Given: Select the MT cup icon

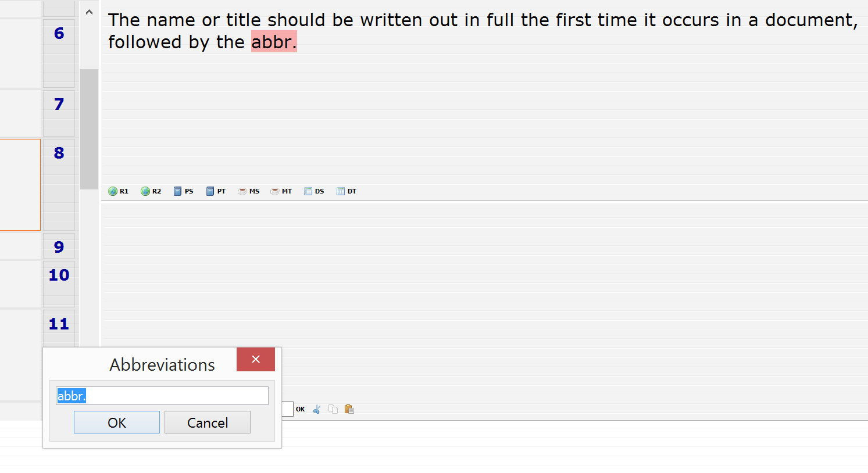Looking at the screenshot, I should click(275, 191).
